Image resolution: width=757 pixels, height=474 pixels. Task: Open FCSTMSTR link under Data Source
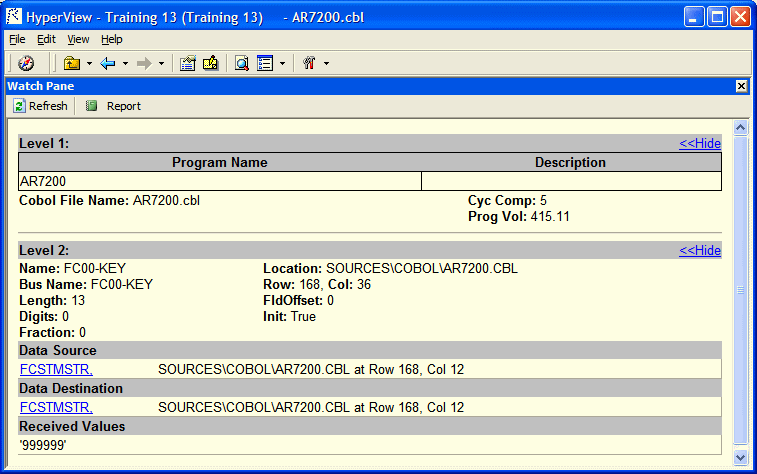click(56, 369)
